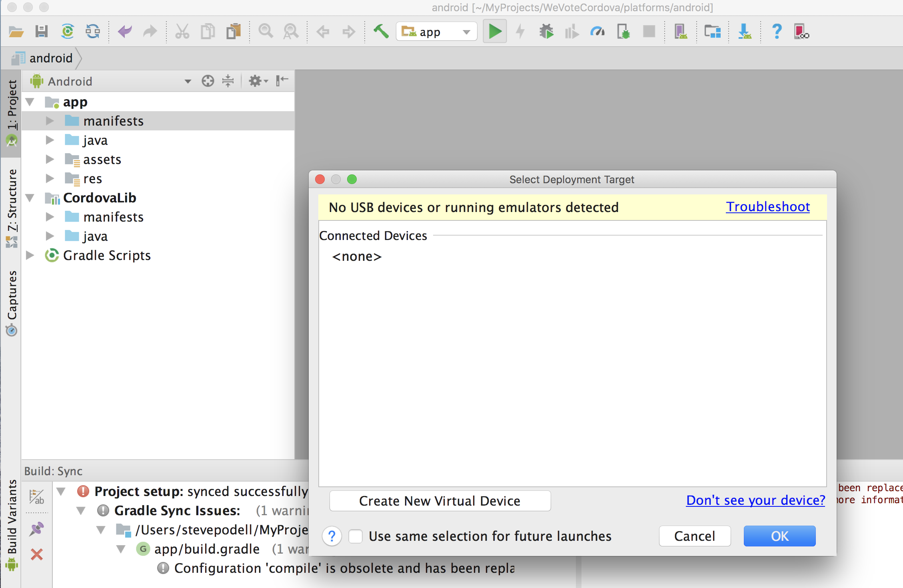Click the Debug app bug icon
903x588 pixels.
click(x=546, y=31)
